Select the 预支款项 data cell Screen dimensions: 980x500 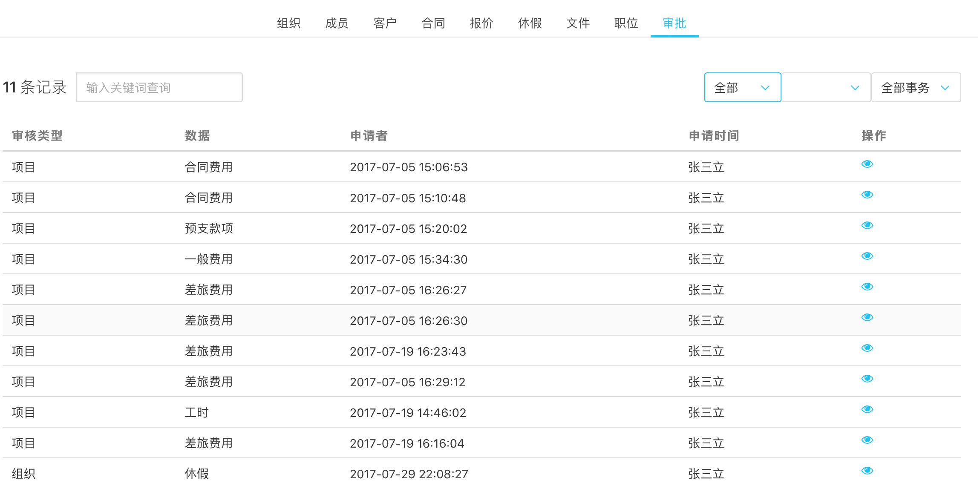(209, 229)
